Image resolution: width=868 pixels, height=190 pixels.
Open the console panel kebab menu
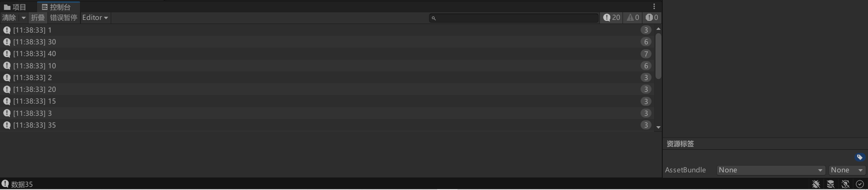(654, 6)
